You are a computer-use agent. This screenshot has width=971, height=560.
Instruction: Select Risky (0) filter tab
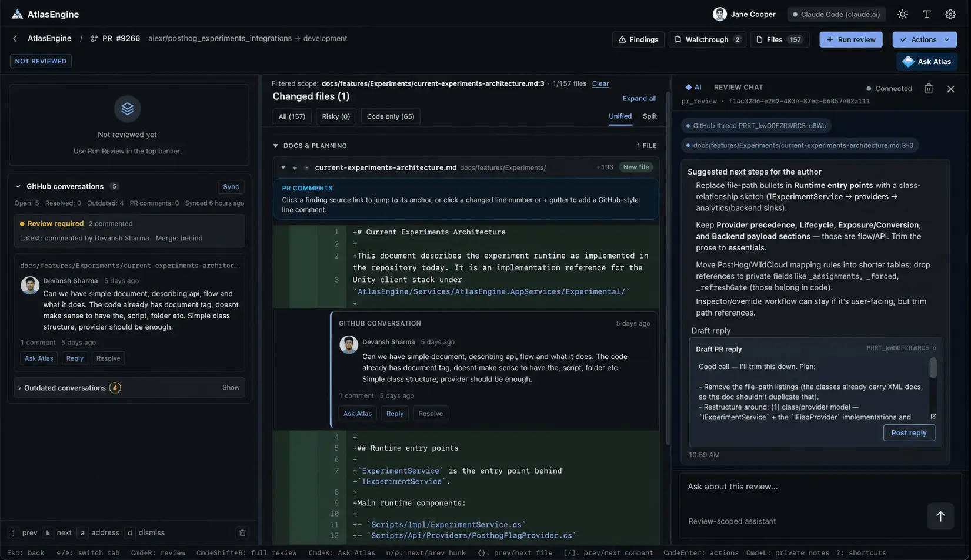point(336,116)
